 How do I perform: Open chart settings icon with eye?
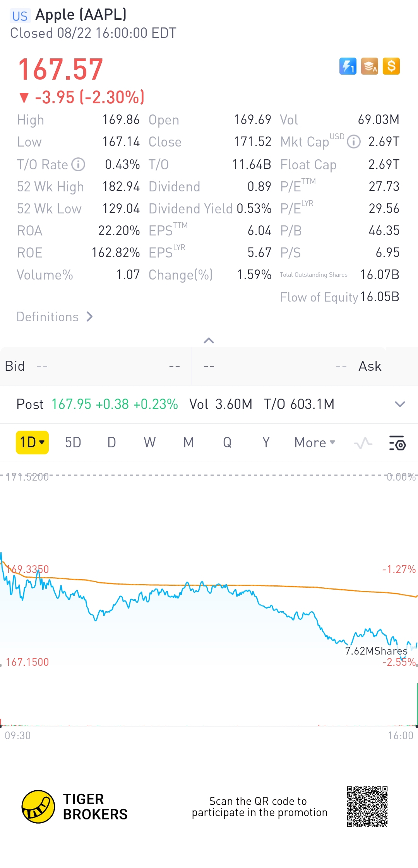point(397,443)
